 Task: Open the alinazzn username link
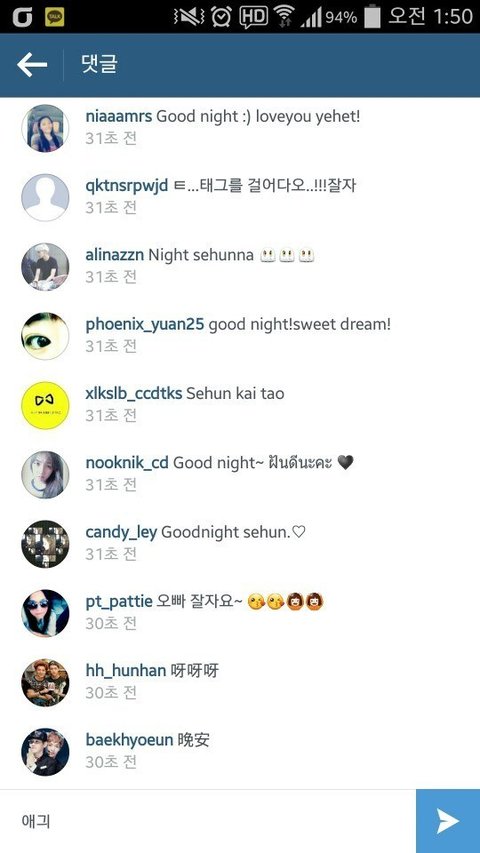[x=115, y=255]
